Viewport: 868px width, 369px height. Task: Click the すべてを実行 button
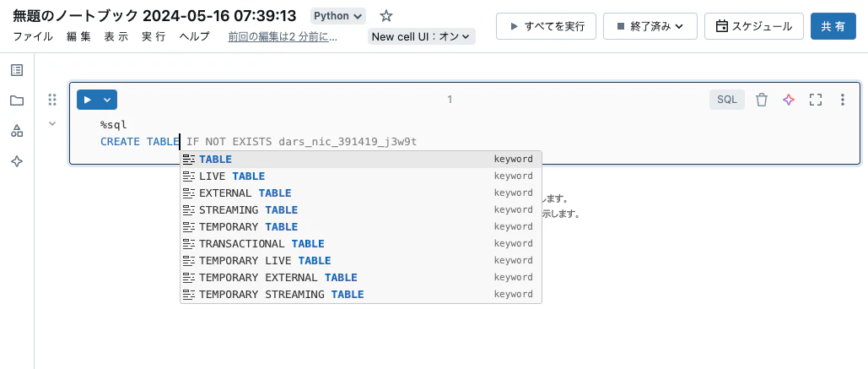(x=547, y=26)
